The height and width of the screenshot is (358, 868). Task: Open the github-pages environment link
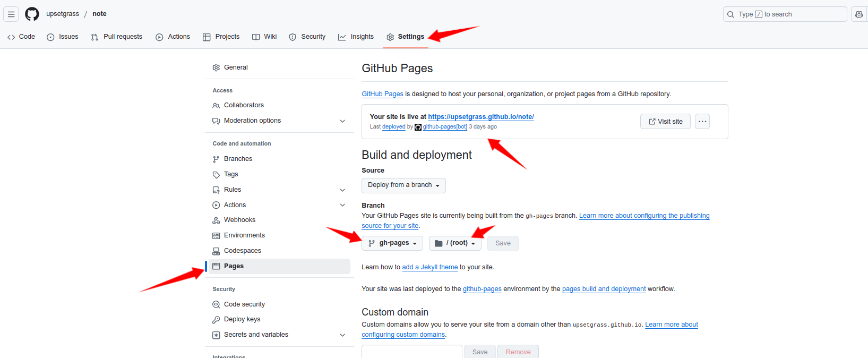[x=482, y=289]
